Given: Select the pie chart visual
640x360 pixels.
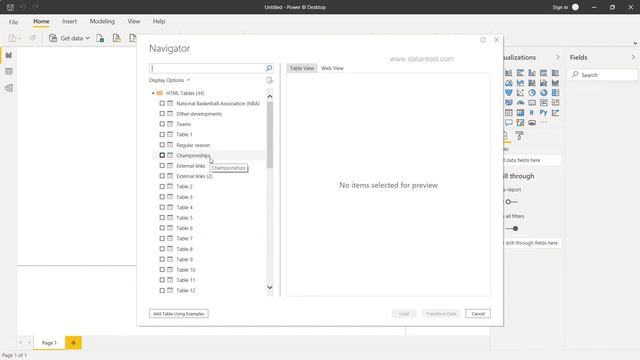Looking at the screenshot, I should click(x=532, y=93).
